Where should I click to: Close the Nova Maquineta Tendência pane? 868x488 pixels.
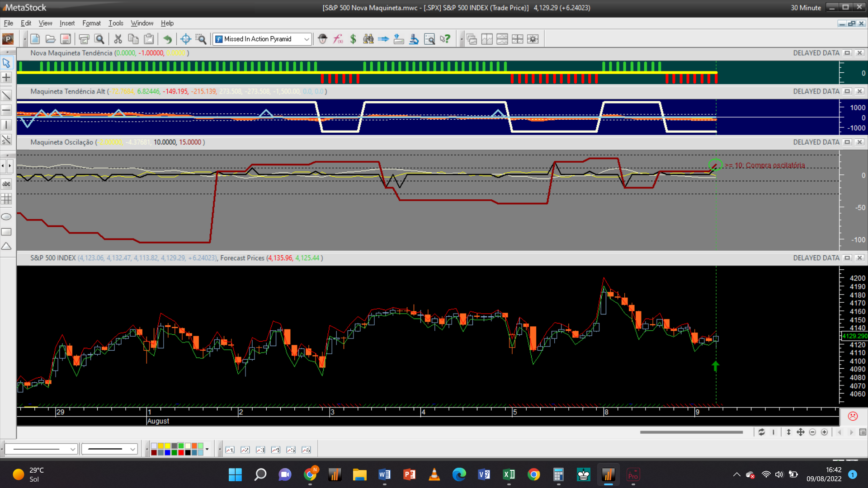point(859,53)
